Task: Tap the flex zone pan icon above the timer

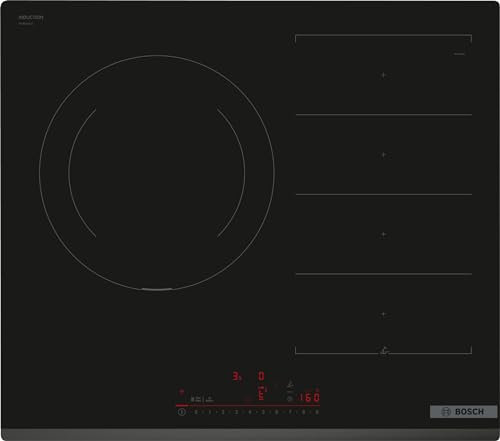Action: [290, 385]
